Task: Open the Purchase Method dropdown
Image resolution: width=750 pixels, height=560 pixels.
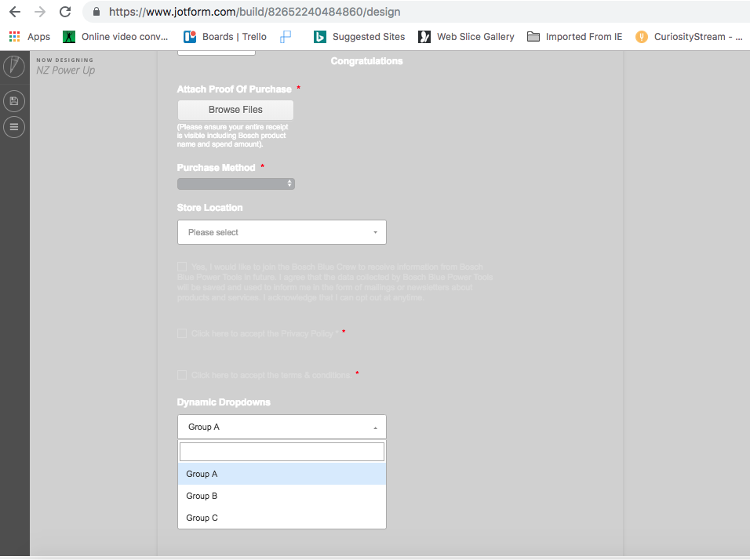Action: (x=235, y=184)
